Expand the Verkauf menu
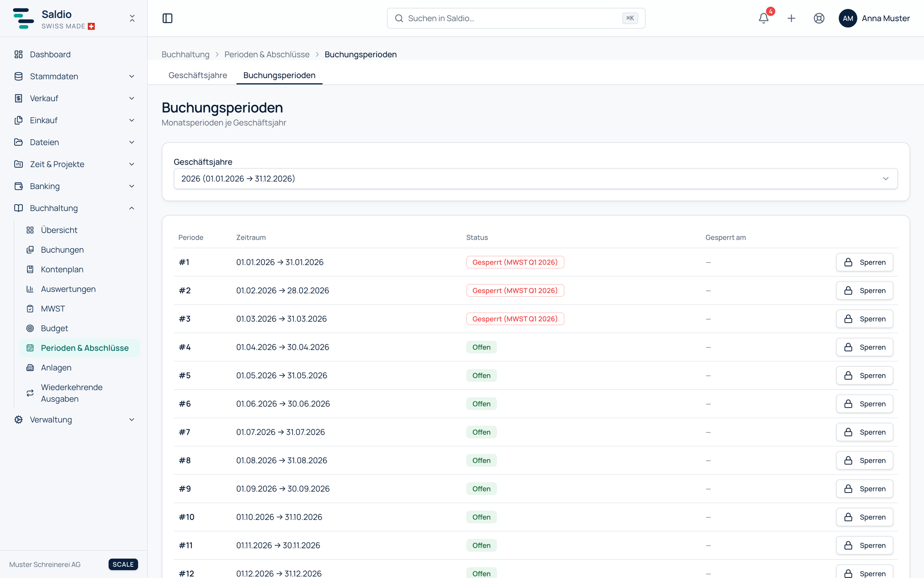Viewport: 924px width, 578px height. [74, 98]
